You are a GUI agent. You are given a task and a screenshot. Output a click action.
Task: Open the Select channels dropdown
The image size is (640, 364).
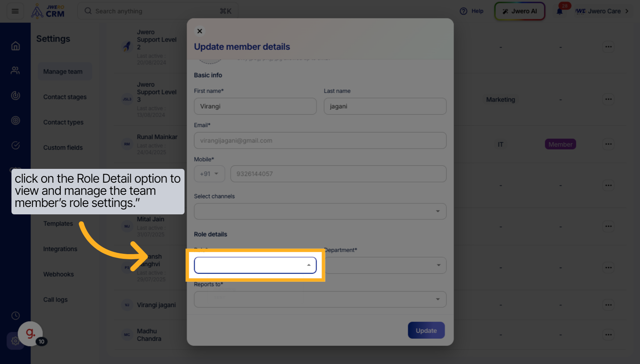[x=320, y=211]
